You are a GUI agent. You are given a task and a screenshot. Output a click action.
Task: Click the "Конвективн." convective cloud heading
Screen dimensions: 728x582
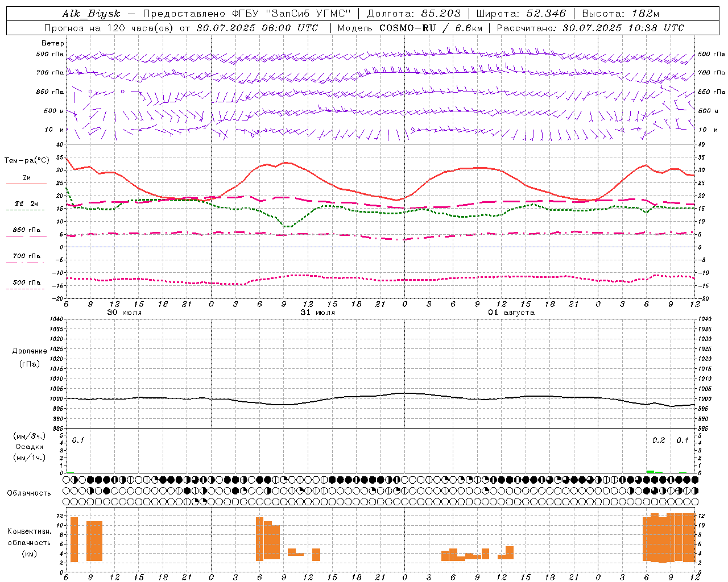30,531
